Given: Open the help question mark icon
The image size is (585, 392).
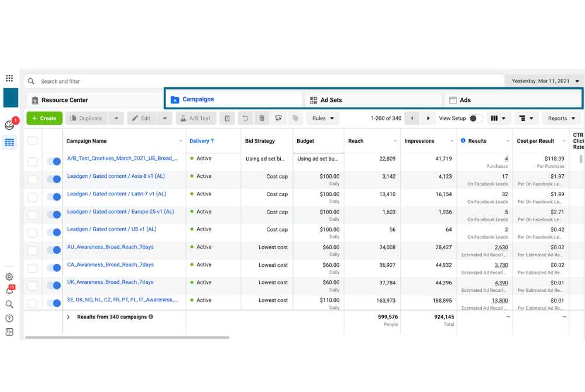Looking at the screenshot, I should click(9, 318).
